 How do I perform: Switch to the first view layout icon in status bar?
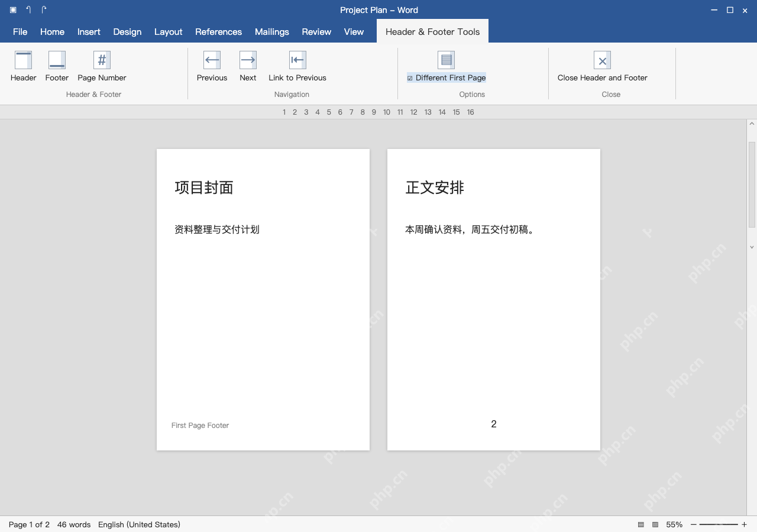tap(641, 524)
